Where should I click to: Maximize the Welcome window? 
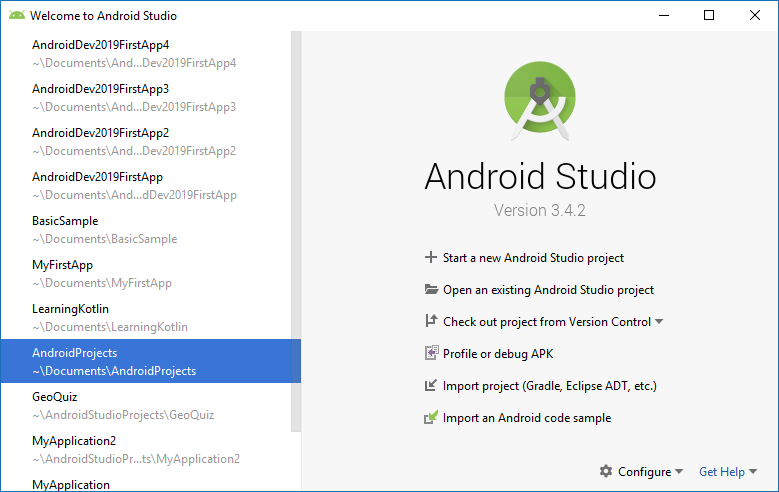coord(709,15)
